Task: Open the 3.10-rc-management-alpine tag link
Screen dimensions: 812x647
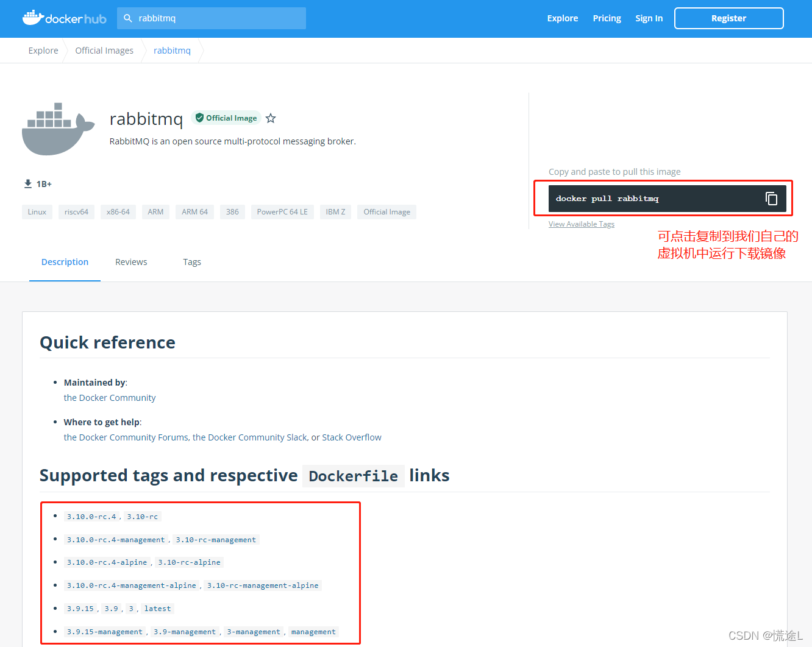Action: [263, 585]
